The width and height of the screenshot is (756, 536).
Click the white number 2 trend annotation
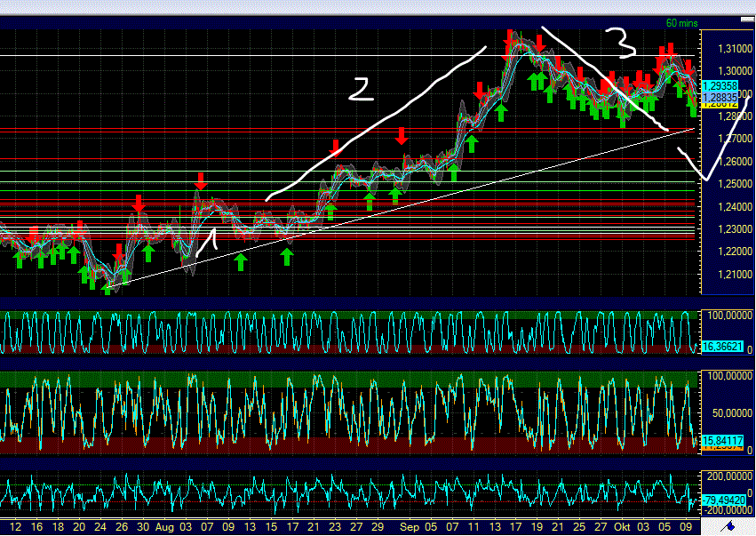point(360,89)
